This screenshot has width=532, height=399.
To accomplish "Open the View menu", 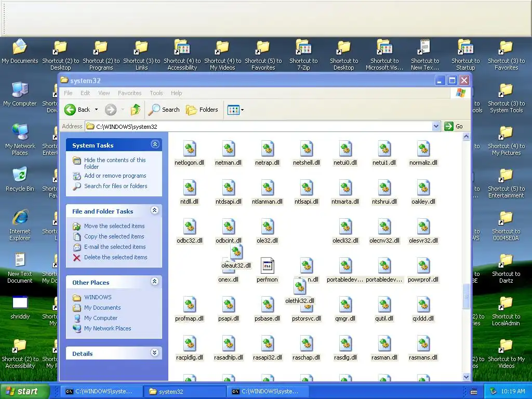I will pyautogui.click(x=104, y=93).
